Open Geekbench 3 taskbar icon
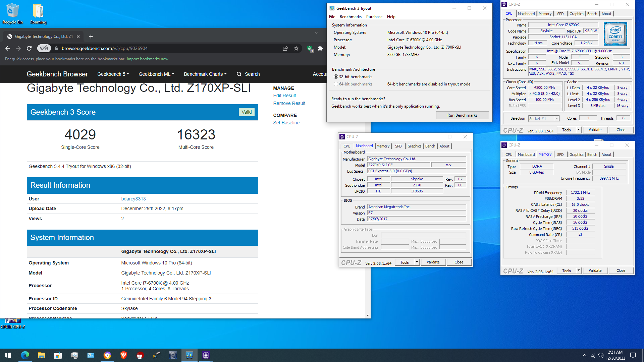The height and width of the screenshot is (362, 644). (189, 355)
